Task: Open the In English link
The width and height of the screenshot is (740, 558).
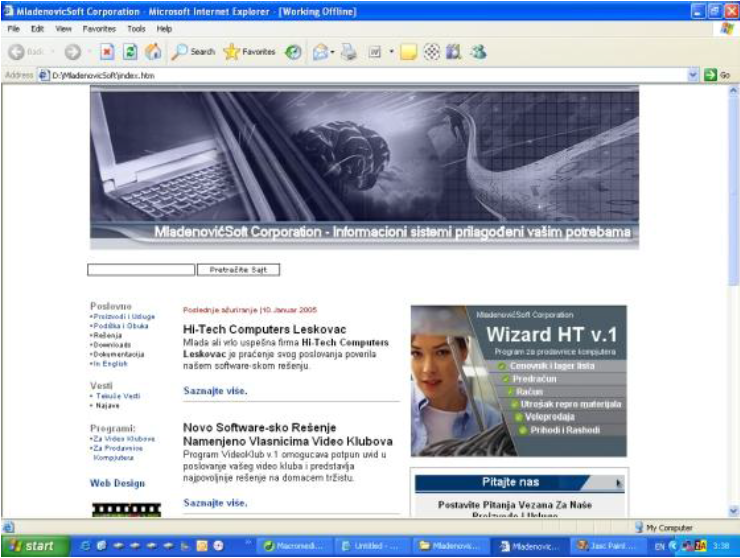Action: (x=109, y=364)
